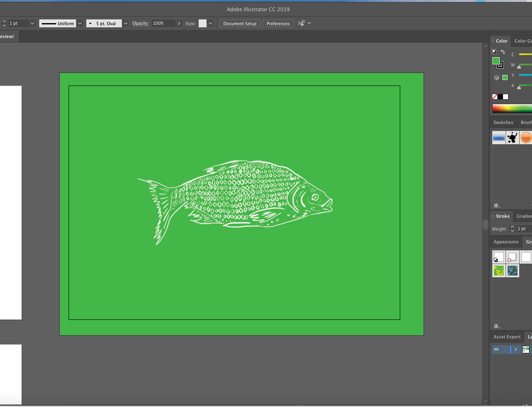Select the orange radial gradient swatch
This screenshot has width=532, height=407.
coord(526,138)
